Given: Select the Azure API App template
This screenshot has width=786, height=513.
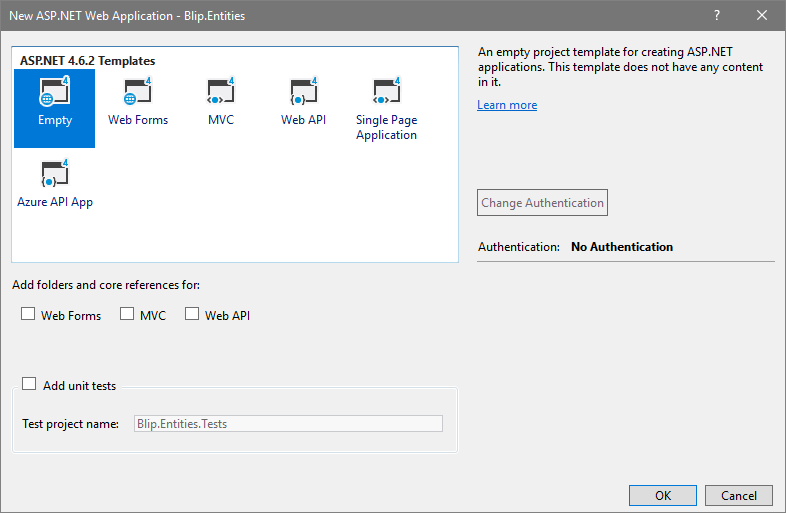Looking at the screenshot, I should click(x=55, y=185).
